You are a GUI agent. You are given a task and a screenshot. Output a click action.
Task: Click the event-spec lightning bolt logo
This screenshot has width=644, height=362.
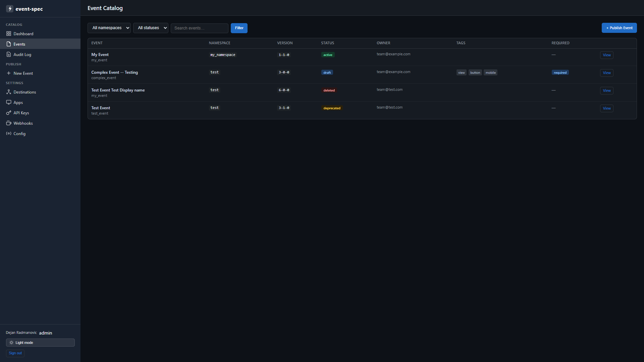click(x=10, y=9)
